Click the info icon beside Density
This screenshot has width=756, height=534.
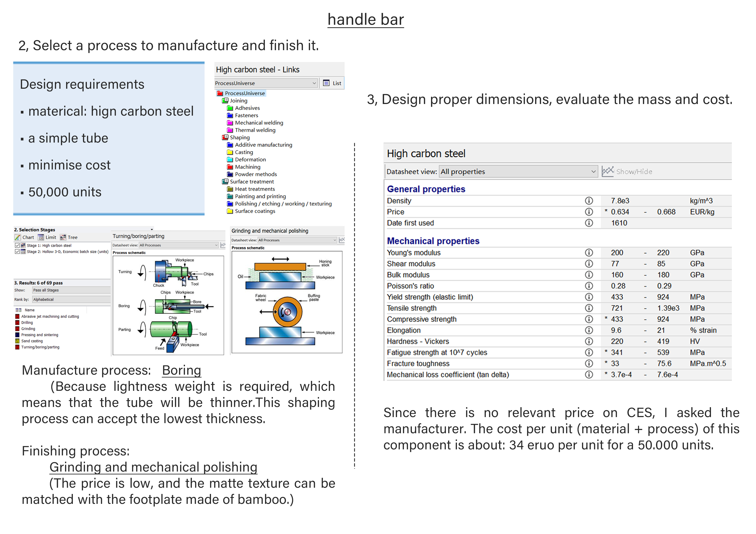click(x=589, y=201)
